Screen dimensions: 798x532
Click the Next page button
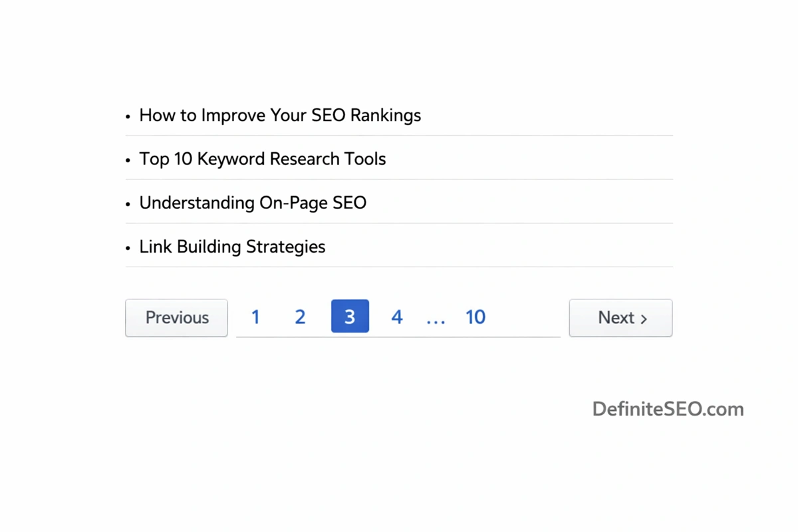coord(620,318)
